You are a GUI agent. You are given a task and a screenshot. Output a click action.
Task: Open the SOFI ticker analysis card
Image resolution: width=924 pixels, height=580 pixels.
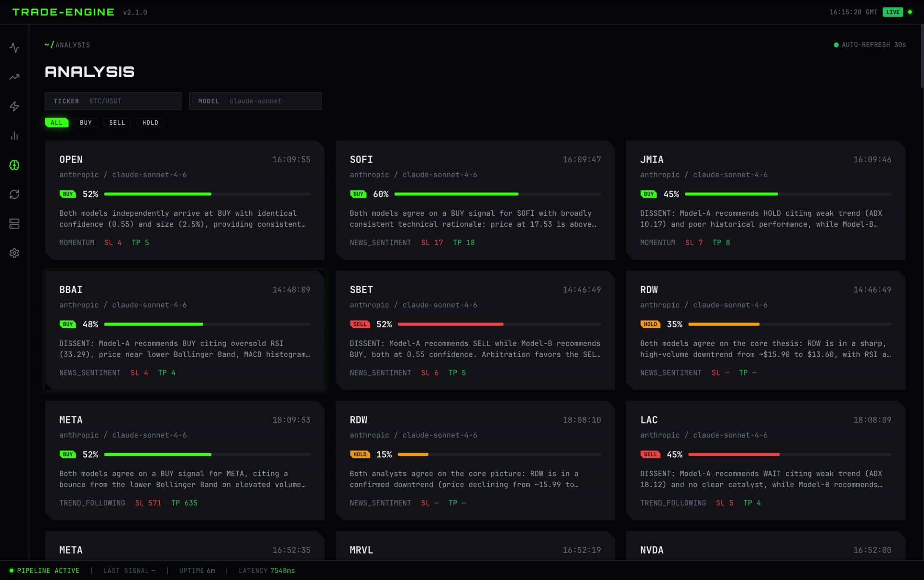475,200
